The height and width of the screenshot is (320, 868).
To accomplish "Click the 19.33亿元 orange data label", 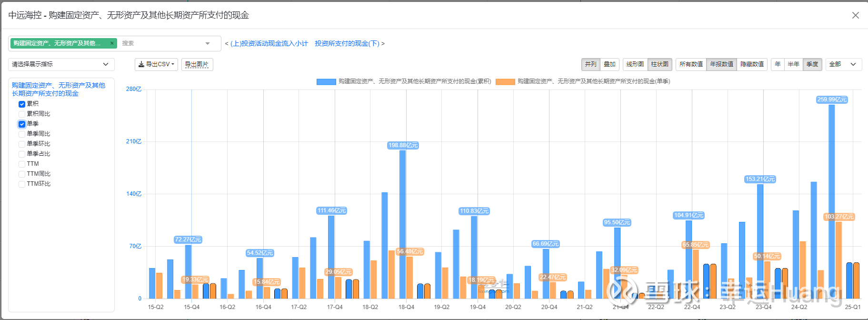I will point(195,280).
